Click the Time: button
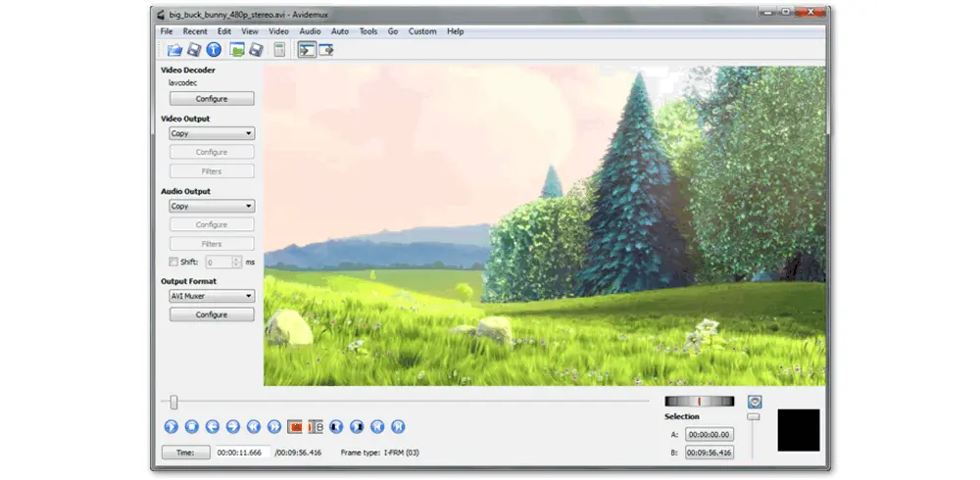The height and width of the screenshot is (480, 980). (185, 453)
